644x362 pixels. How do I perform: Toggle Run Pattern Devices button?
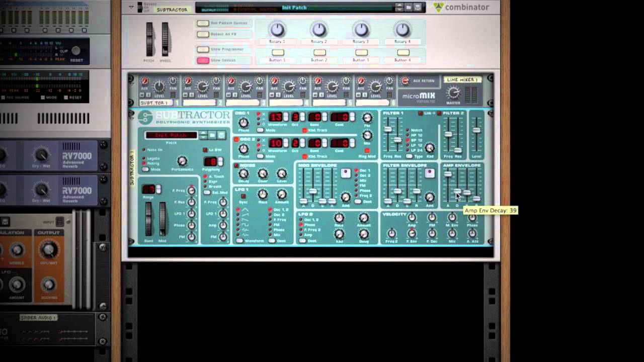(x=203, y=23)
